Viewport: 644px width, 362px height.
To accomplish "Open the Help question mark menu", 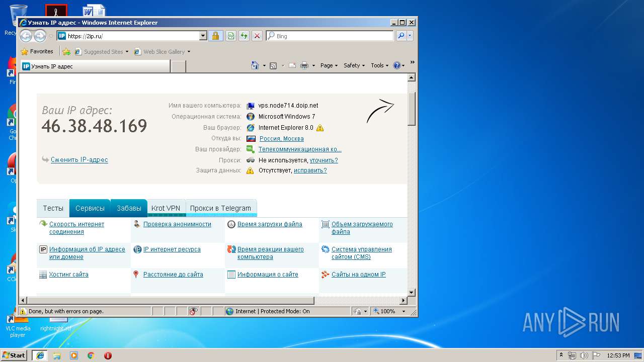I will tap(398, 65).
